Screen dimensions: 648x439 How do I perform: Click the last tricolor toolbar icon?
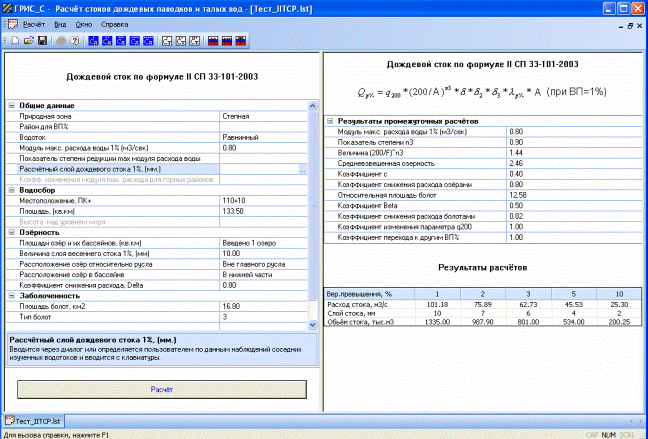click(x=241, y=41)
